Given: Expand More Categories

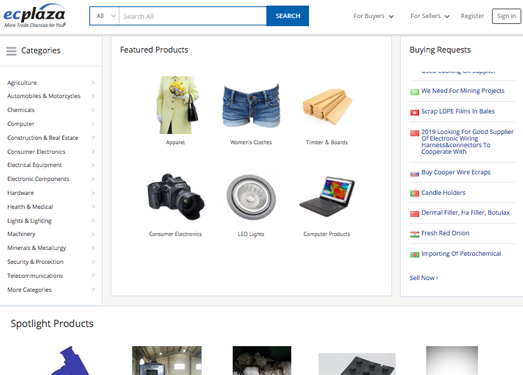Looking at the screenshot, I should click(x=29, y=290).
